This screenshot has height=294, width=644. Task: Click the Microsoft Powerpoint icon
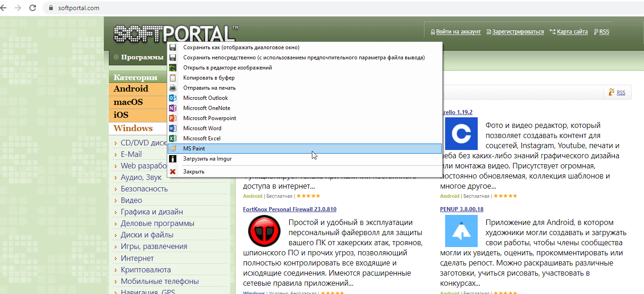173,118
